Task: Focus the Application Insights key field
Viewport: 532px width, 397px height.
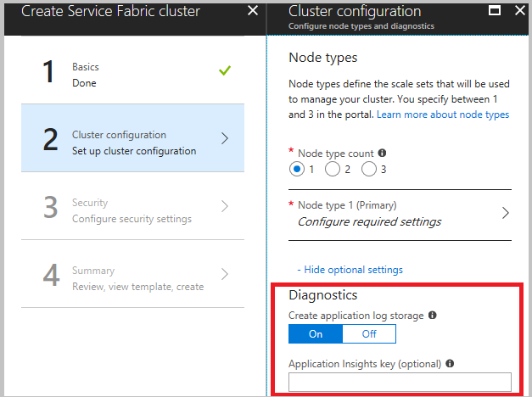Action: [400, 383]
